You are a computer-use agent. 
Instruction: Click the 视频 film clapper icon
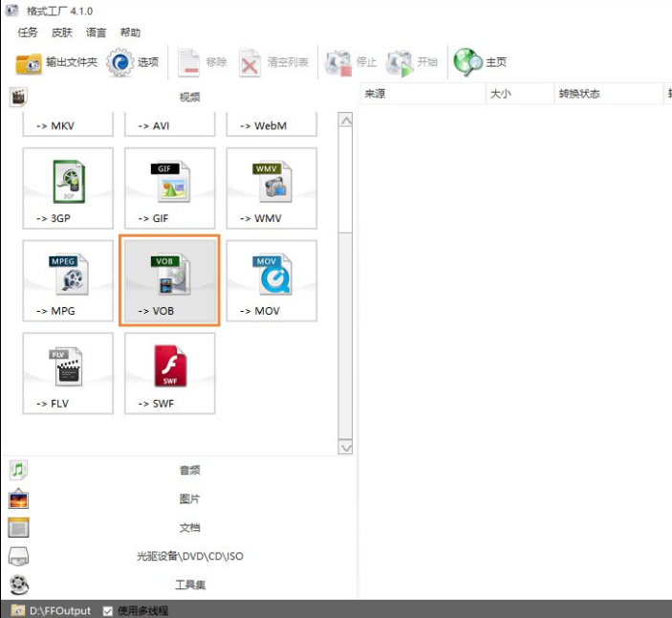pos(18,98)
